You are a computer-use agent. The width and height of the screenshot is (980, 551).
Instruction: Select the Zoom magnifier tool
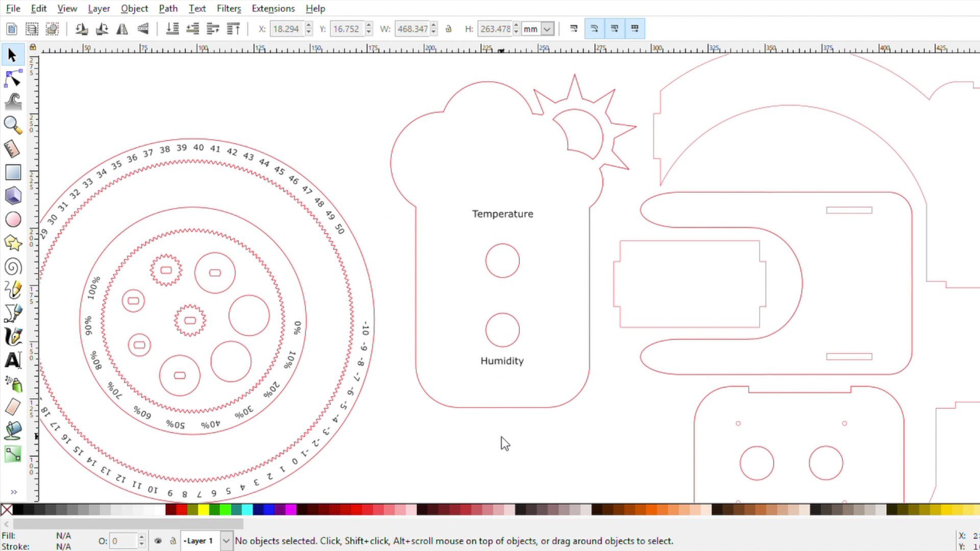point(13,125)
